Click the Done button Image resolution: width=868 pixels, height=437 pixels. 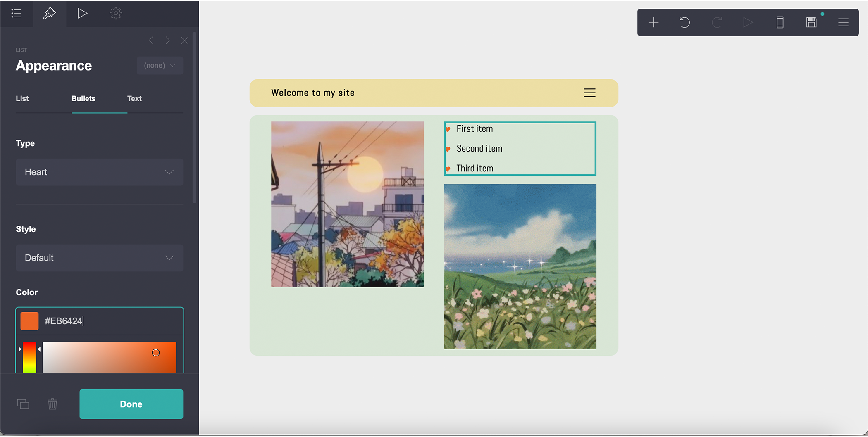coord(131,404)
